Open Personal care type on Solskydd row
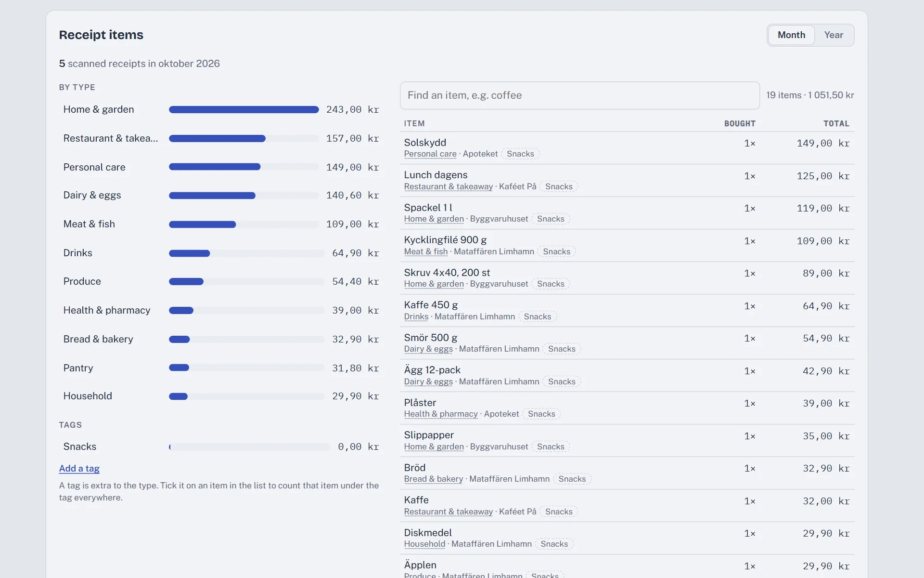Viewport: 924px width, 578px height. click(430, 154)
